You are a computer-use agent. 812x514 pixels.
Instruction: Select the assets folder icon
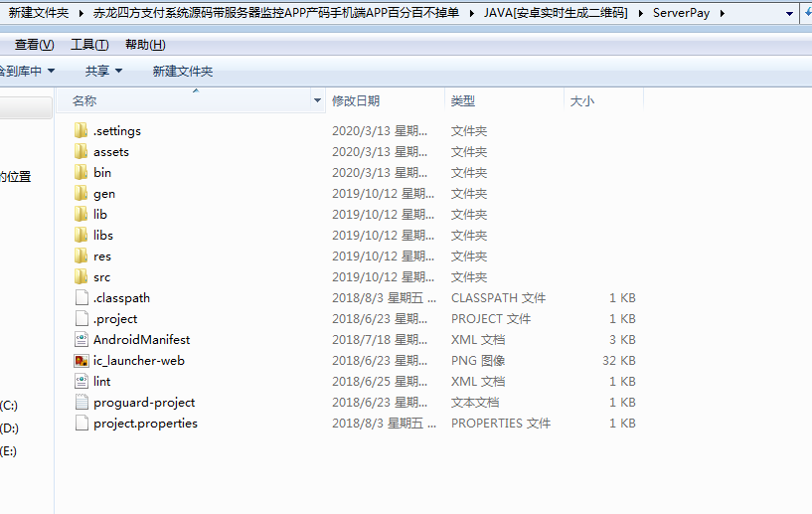point(81,151)
